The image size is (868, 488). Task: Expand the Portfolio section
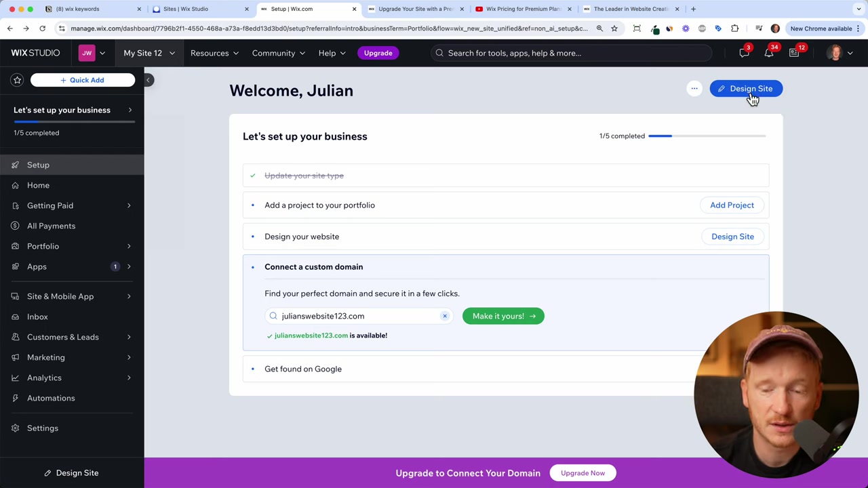pyautogui.click(x=72, y=246)
